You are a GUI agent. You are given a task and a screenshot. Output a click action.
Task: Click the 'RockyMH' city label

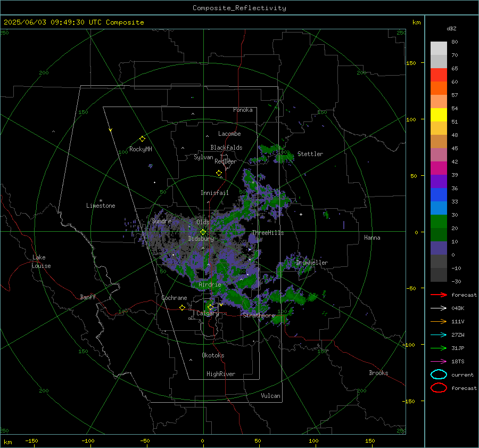tap(141, 149)
